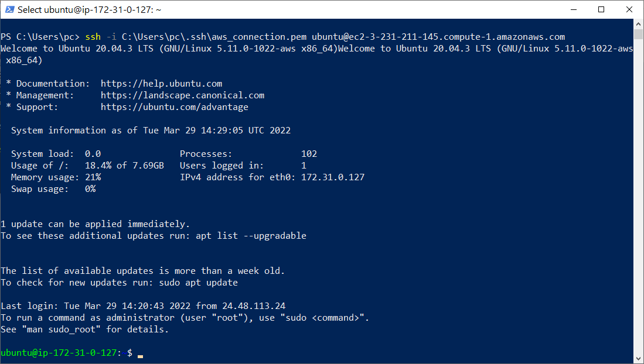Click the help.ubuntu.com documentation URL
The width and height of the screenshot is (644, 364).
point(161,84)
